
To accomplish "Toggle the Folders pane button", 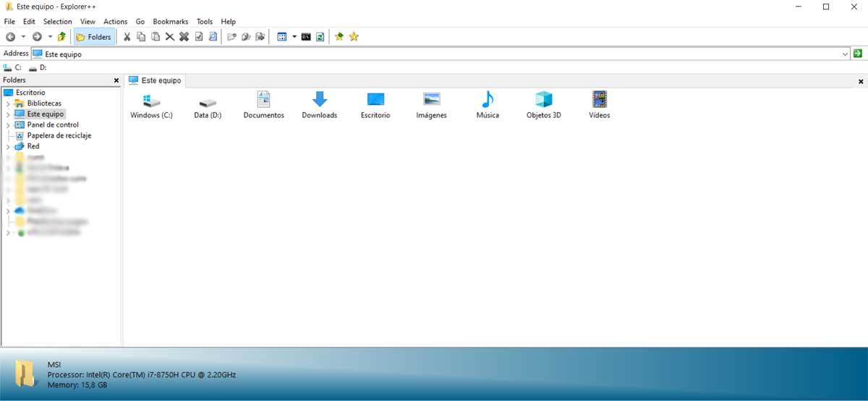I will [x=93, y=36].
